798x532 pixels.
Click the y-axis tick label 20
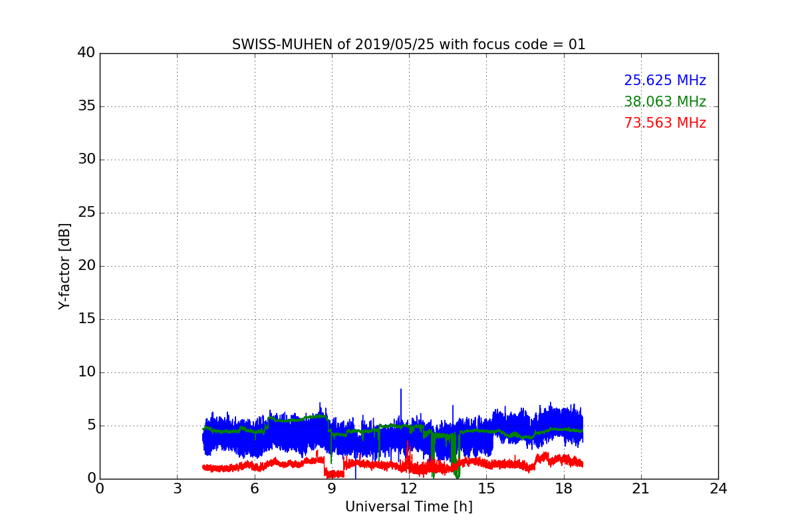(x=86, y=266)
